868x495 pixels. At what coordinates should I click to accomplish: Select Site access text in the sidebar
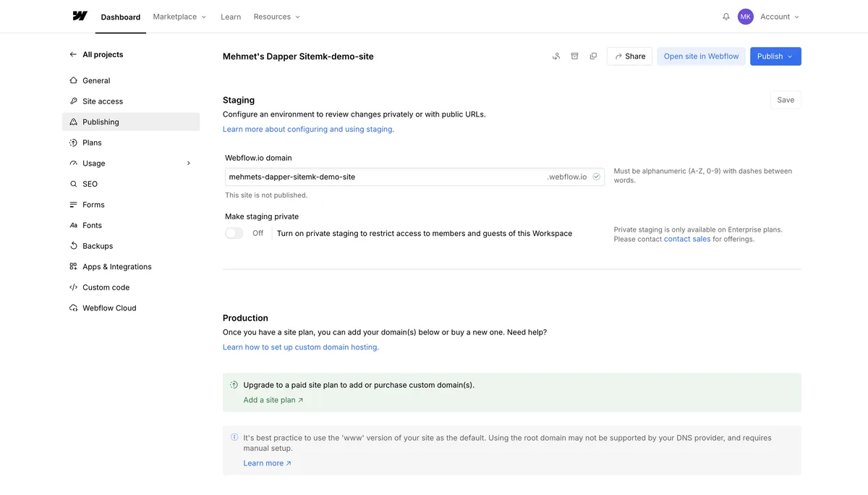pyautogui.click(x=103, y=101)
